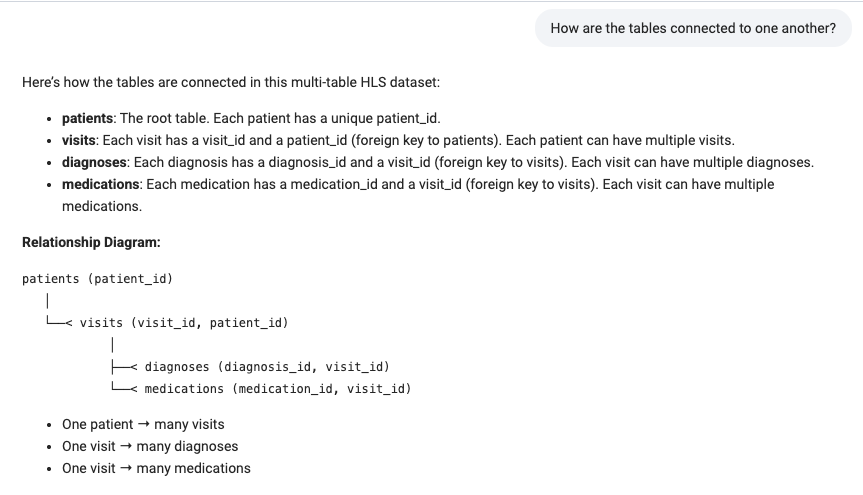The width and height of the screenshot is (863, 495).
Task: Click the intro sentence about HLS dataset
Action: (x=231, y=83)
